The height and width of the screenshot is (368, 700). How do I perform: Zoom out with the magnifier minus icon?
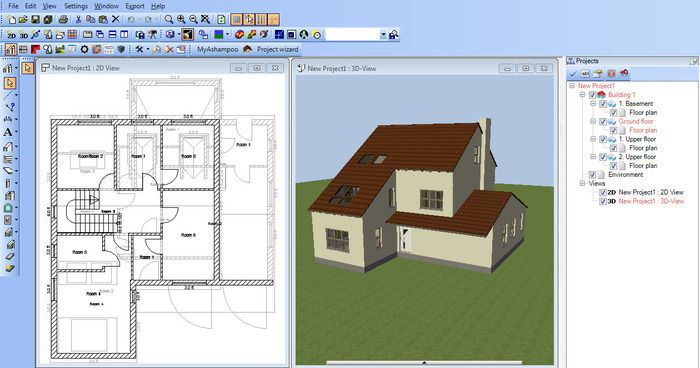pyautogui.click(x=193, y=19)
